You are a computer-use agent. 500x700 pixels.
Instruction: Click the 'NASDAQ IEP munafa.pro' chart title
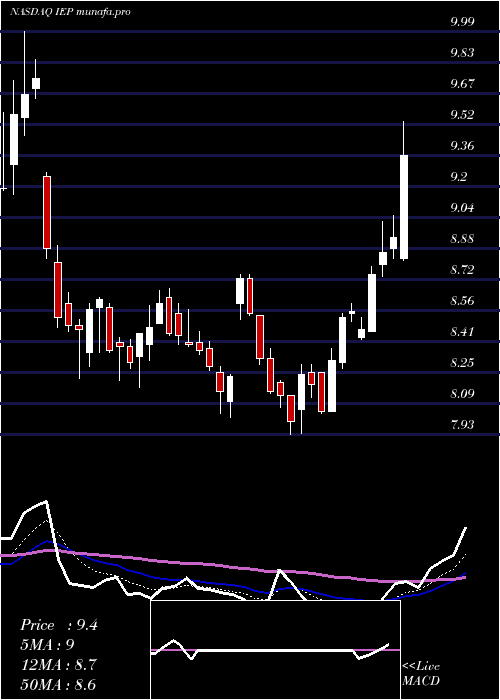(x=70, y=12)
